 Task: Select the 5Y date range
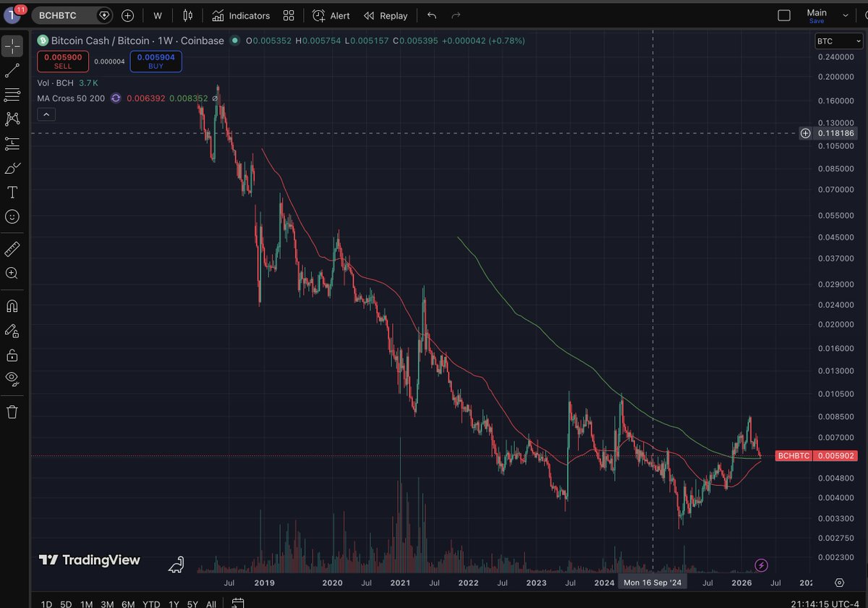pos(192,604)
